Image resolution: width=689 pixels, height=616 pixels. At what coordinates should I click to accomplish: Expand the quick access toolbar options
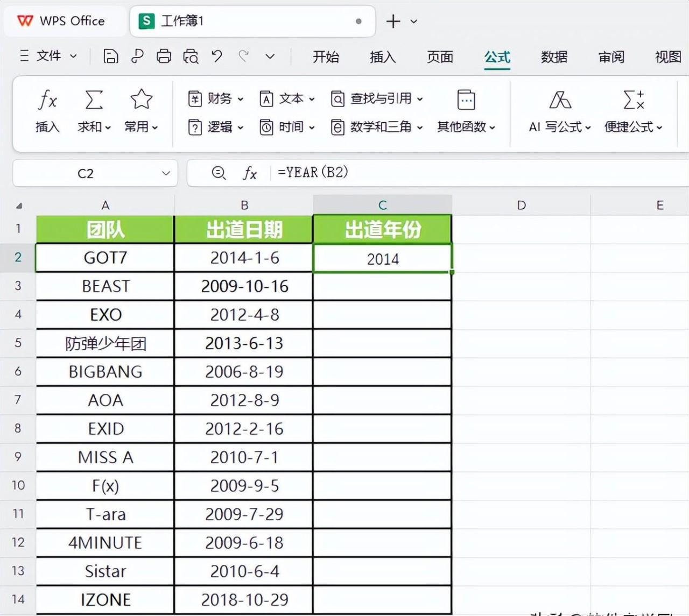click(x=270, y=56)
